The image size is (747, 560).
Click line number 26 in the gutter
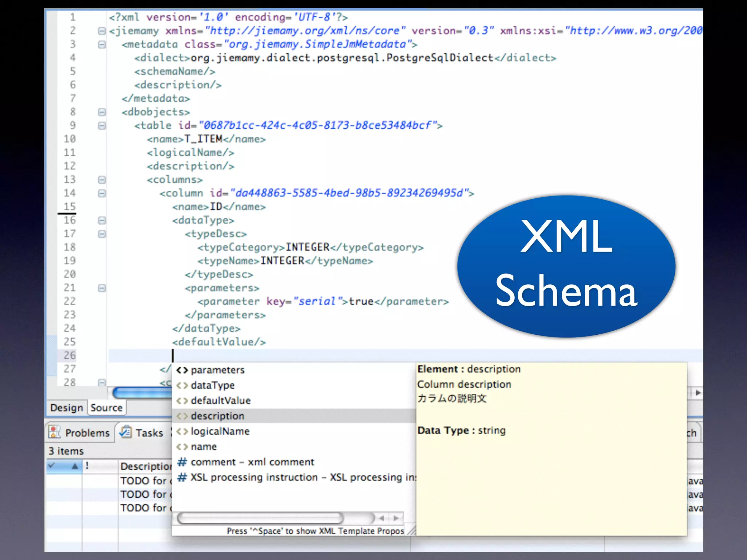pyautogui.click(x=70, y=355)
